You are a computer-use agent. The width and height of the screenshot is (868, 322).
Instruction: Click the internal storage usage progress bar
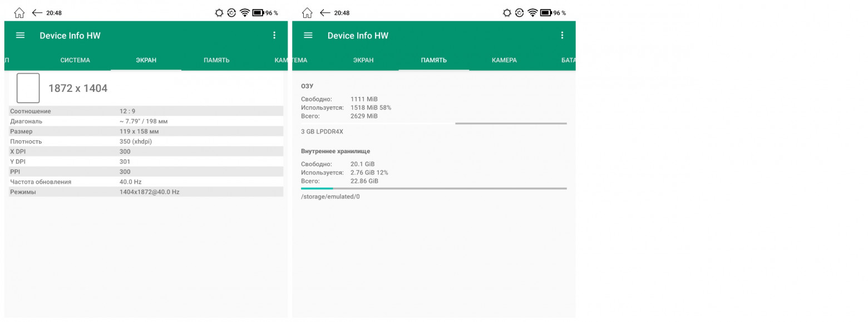point(434,188)
